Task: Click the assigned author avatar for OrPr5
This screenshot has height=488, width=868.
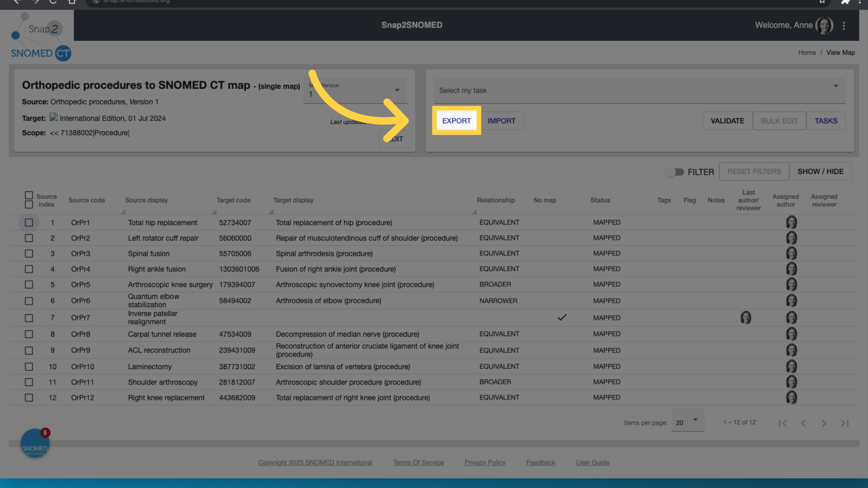Action: [x=791, y=284]
